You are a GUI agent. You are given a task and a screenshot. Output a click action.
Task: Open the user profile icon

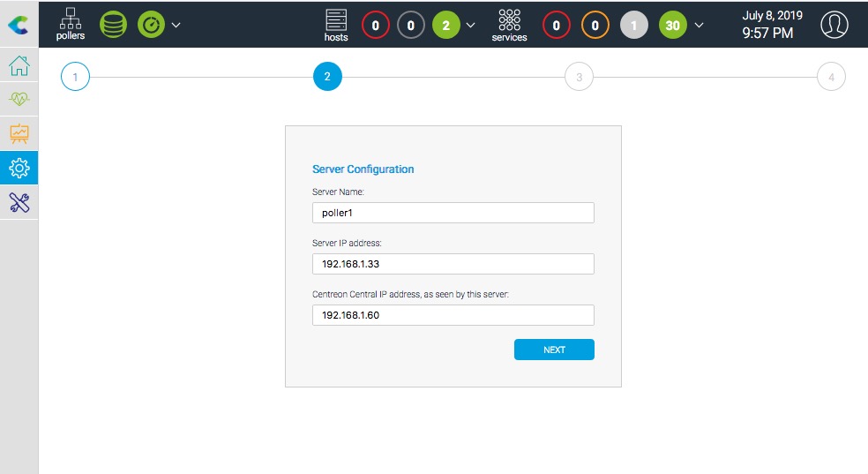[x=834, y=25]
